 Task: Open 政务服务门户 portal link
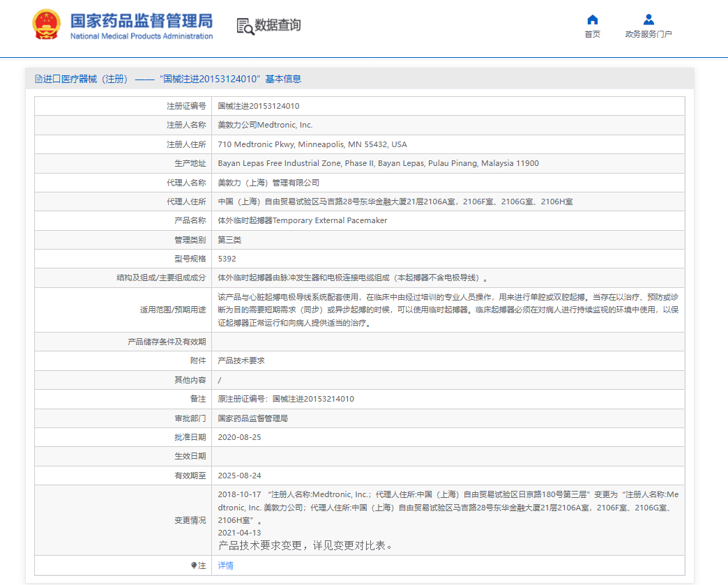click(x=649, y=34)
